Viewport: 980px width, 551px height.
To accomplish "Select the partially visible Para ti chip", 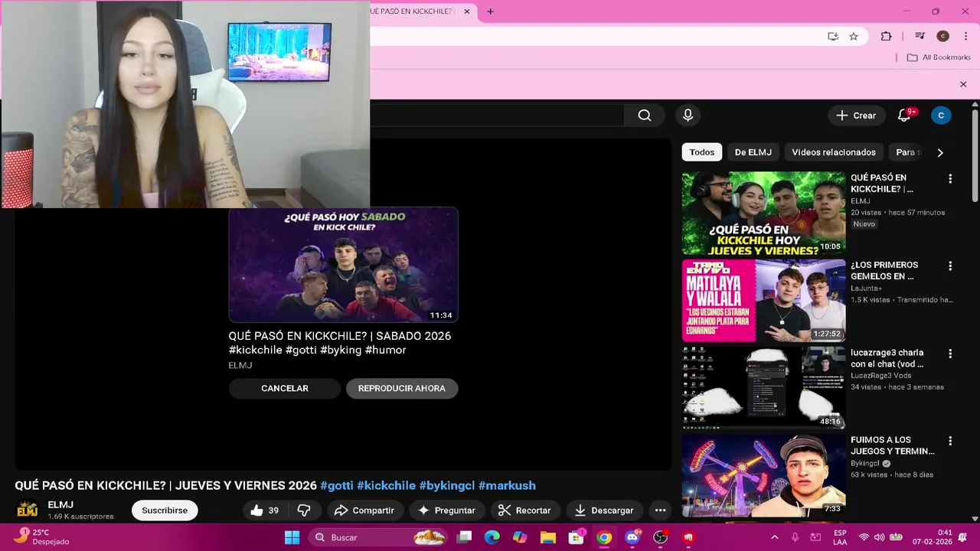I will coord(906,152).
